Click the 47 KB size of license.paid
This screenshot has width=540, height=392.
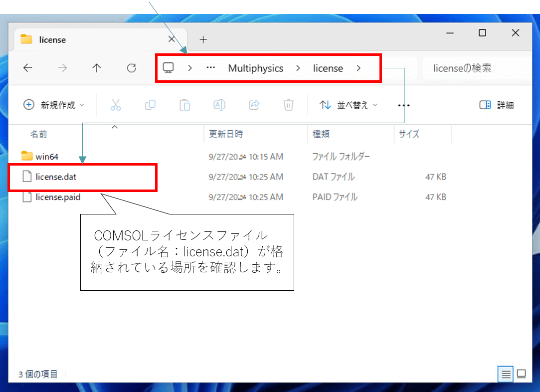click(436, 197)
